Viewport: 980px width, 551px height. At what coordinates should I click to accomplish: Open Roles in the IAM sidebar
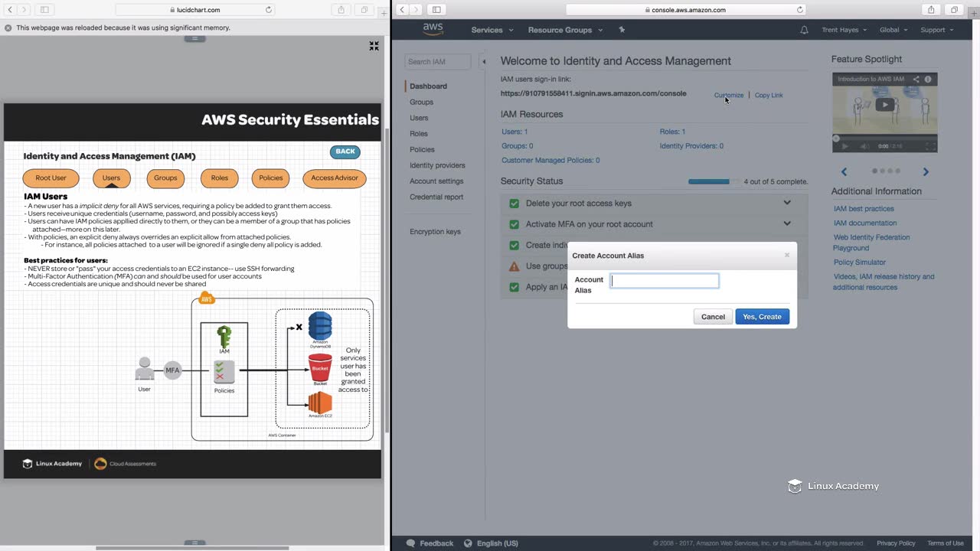click(x=419, y=134)
